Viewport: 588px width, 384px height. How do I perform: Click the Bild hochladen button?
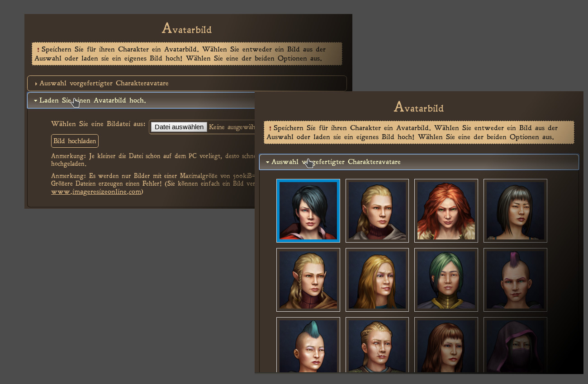(75, 141)
